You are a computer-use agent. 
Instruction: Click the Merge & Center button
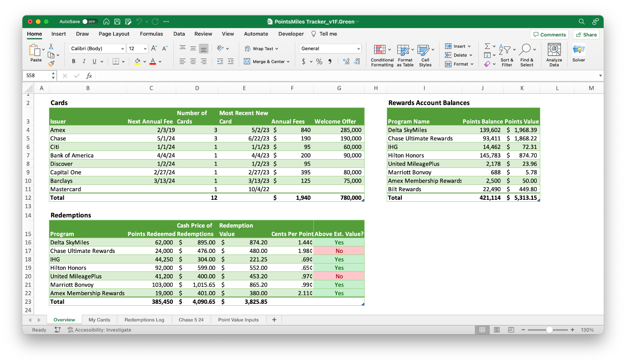click(267, 61)
